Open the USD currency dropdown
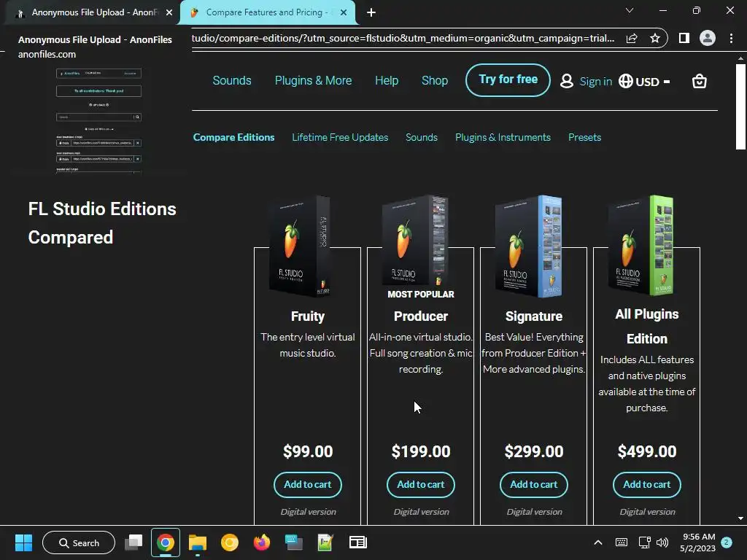 [653, 82]
